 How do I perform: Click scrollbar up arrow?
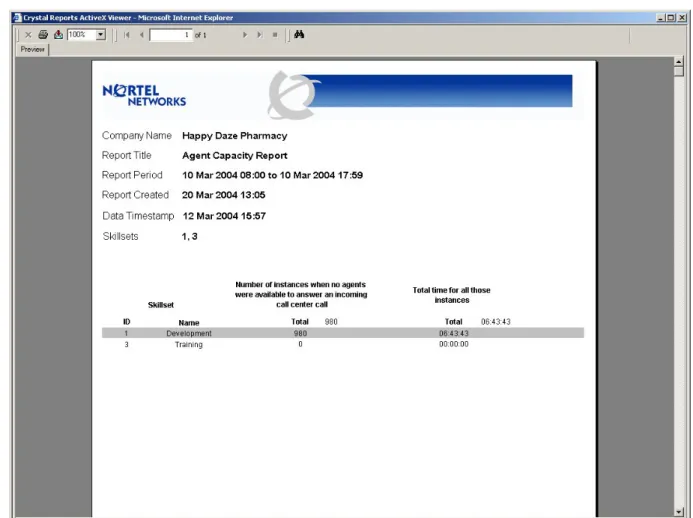[679, 61]
